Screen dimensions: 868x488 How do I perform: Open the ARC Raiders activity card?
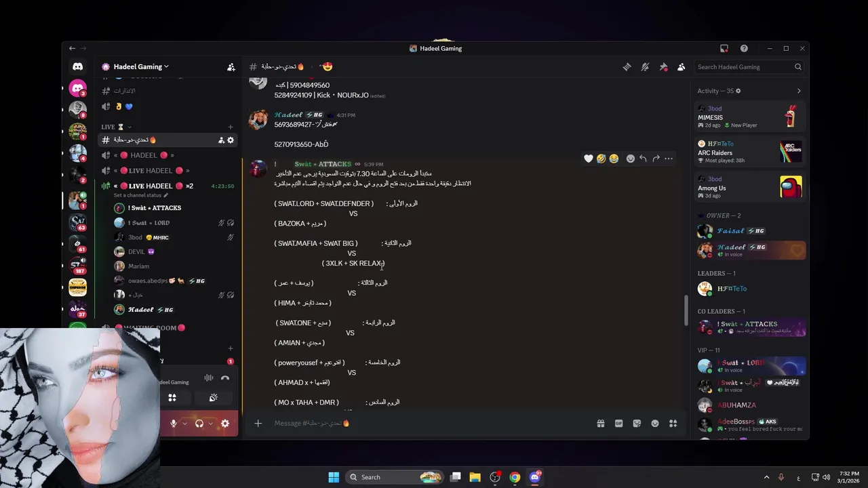coord(751,152)
